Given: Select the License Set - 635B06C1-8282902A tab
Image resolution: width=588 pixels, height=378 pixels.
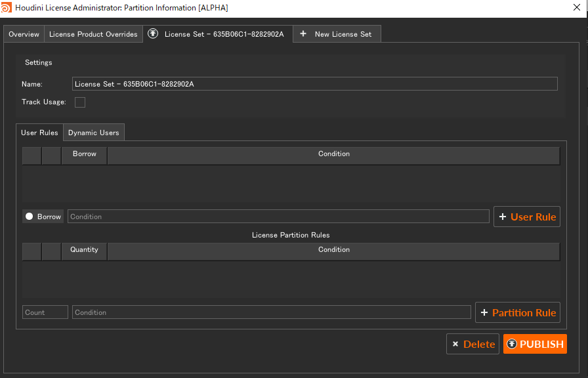Looking at the screenshot, I should click(218, 34).
